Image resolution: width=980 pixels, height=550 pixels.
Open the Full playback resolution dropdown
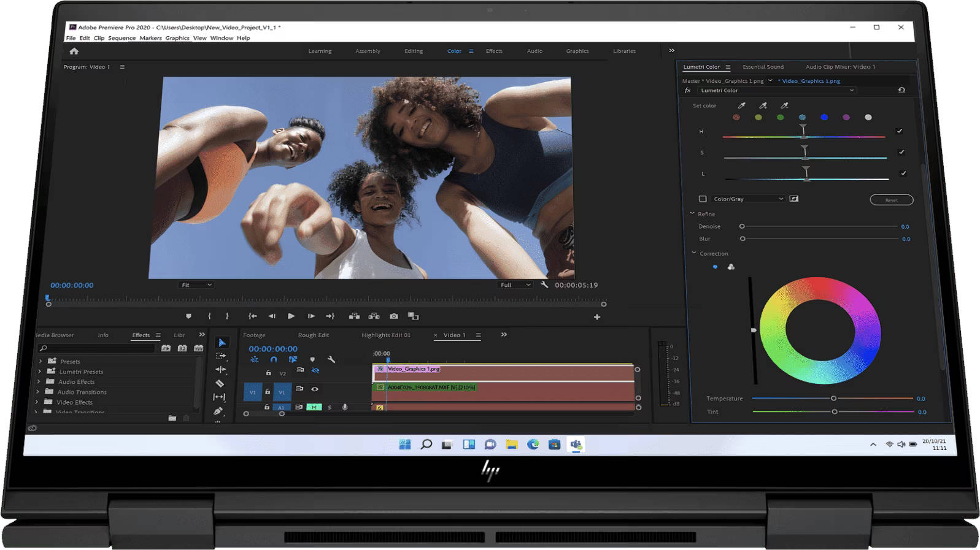coord(515,285)
